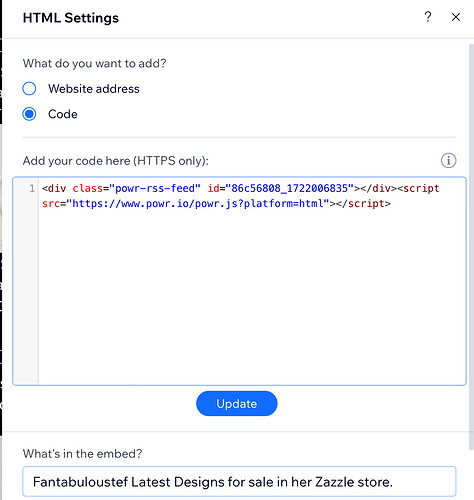
Task: Click the HTML Settings panel title
Action: (71, 18)
